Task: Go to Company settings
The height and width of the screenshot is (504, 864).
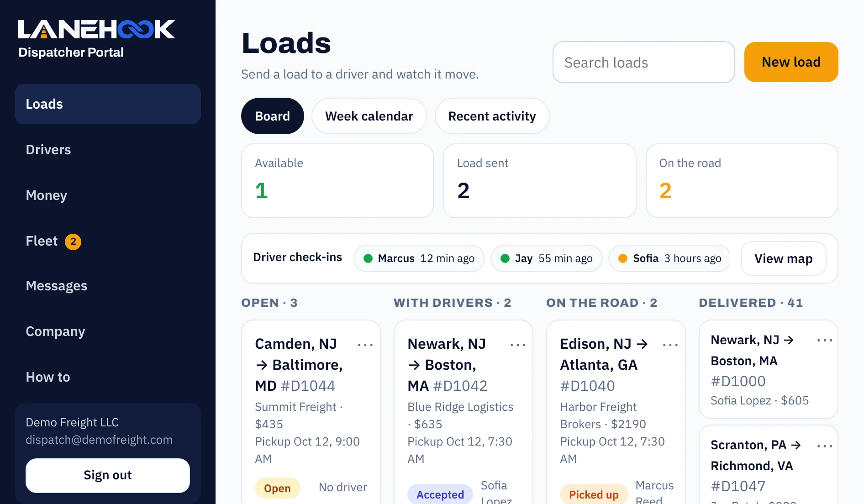Action: tap(108, 331)
